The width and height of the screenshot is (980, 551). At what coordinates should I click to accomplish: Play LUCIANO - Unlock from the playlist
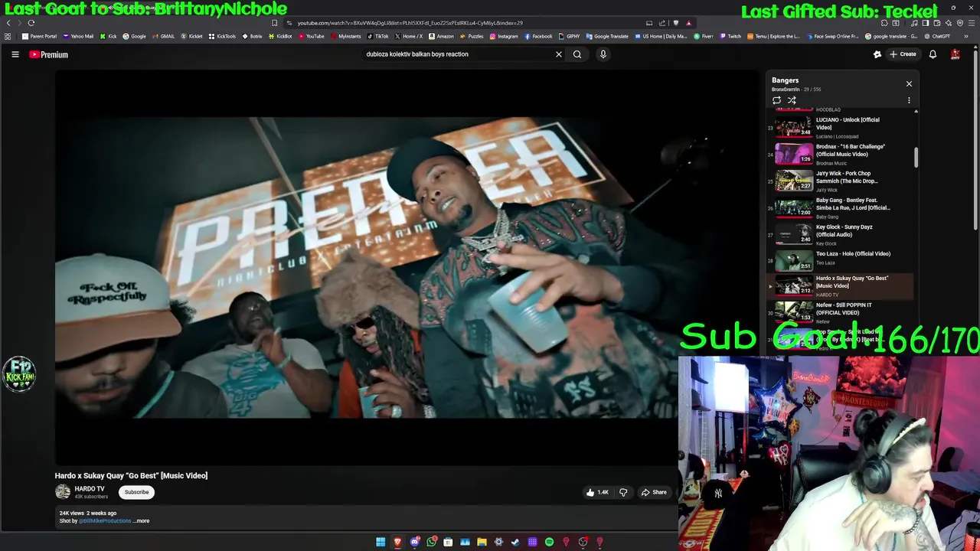click(840, 126)
